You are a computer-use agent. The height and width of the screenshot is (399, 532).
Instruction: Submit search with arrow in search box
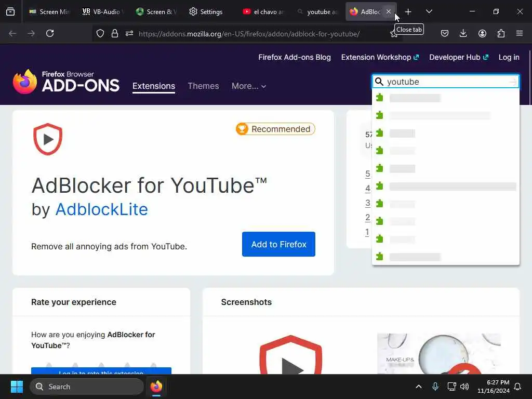click(513, 82)
